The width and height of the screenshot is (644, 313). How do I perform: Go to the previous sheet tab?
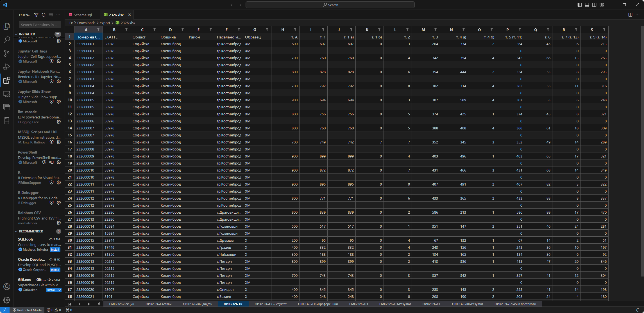[80, 304]
